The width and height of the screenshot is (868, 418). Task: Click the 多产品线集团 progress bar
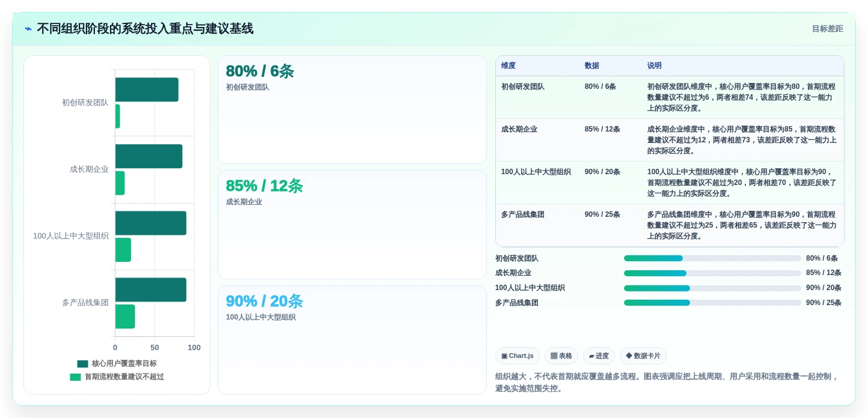[x=712, y=303]
